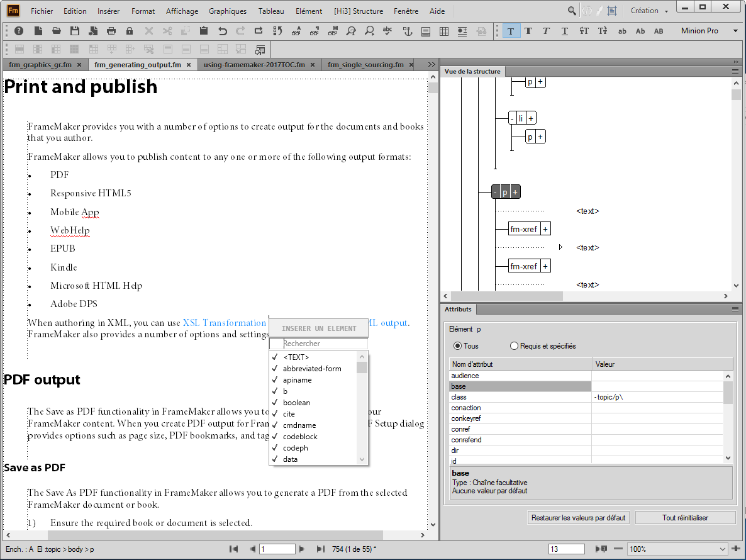Undo the last action
This screenshot has height=560, width=746.
click(223, 31)
